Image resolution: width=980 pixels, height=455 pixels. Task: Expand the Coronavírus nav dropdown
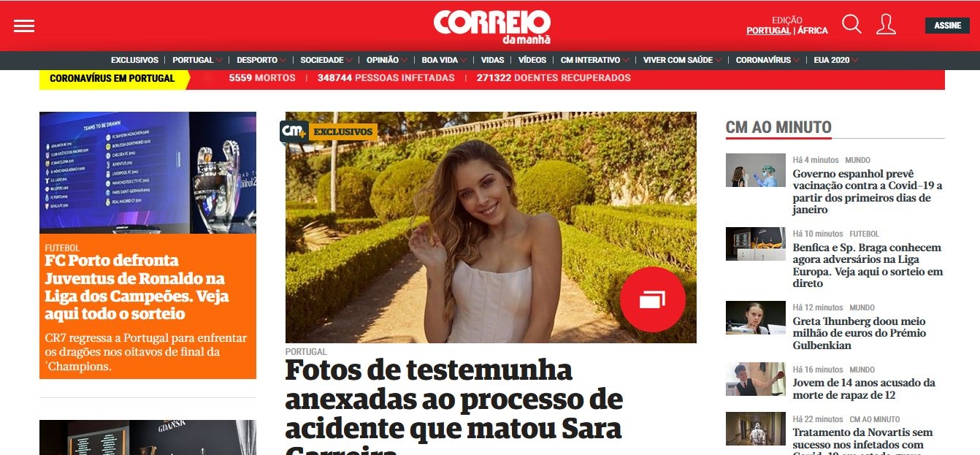coord(796,61)
